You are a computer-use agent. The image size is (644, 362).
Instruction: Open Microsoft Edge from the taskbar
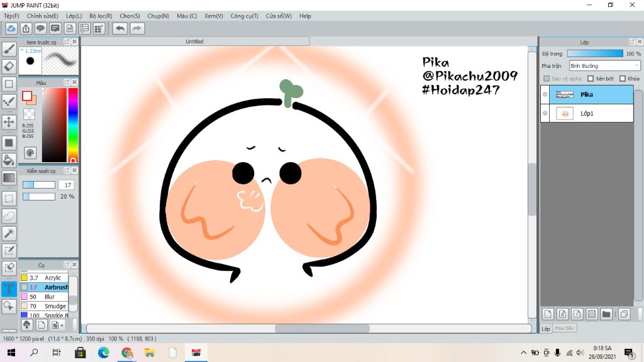point(104,353)
